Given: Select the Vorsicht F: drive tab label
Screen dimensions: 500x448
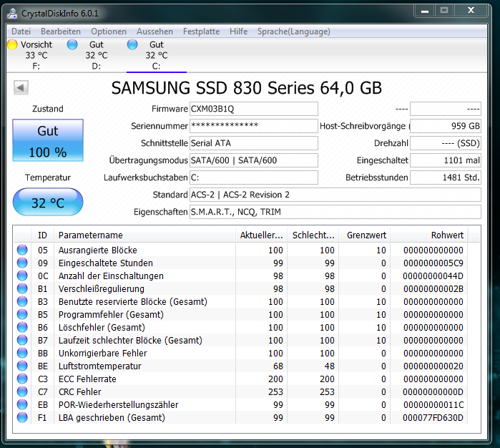Looking at the screenshot, I should (36, 55).
